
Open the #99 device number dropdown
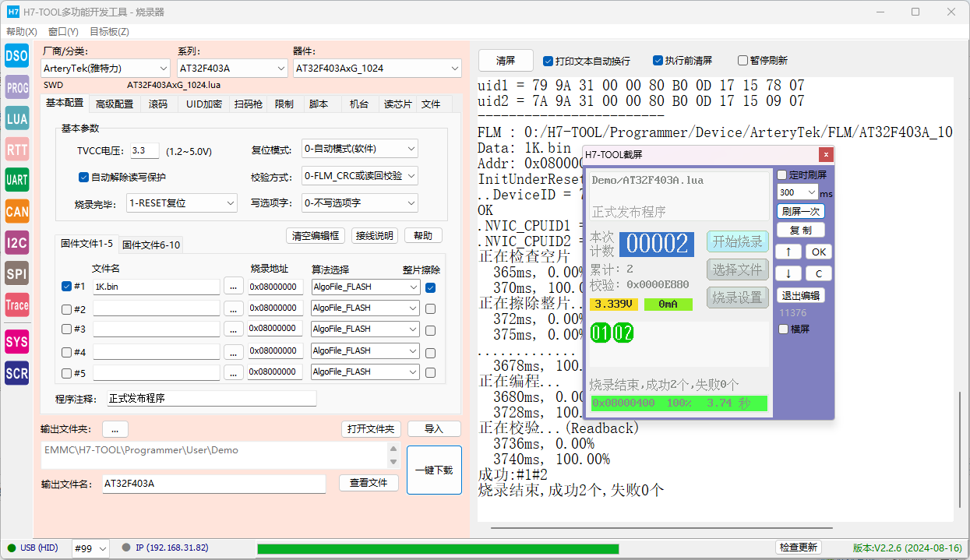coord(90,548)
